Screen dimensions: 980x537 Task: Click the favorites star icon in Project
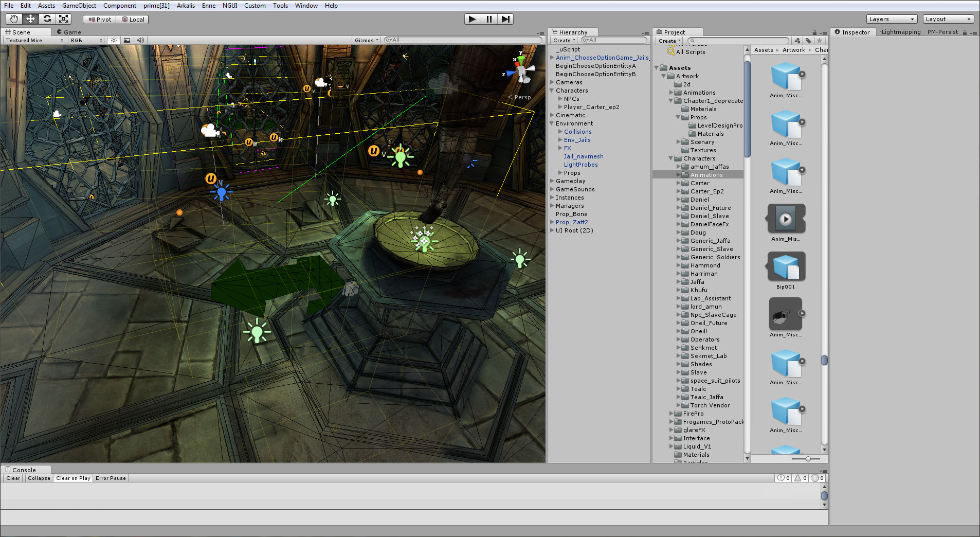click(820, 41)
